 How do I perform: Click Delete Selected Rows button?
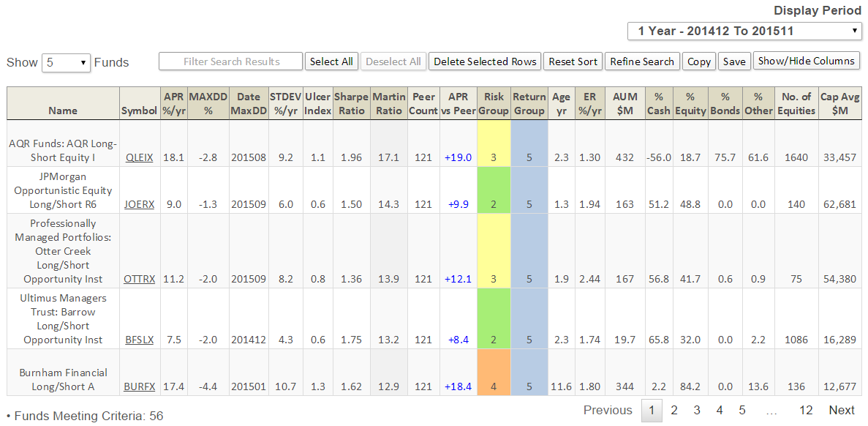click(485, 61)
